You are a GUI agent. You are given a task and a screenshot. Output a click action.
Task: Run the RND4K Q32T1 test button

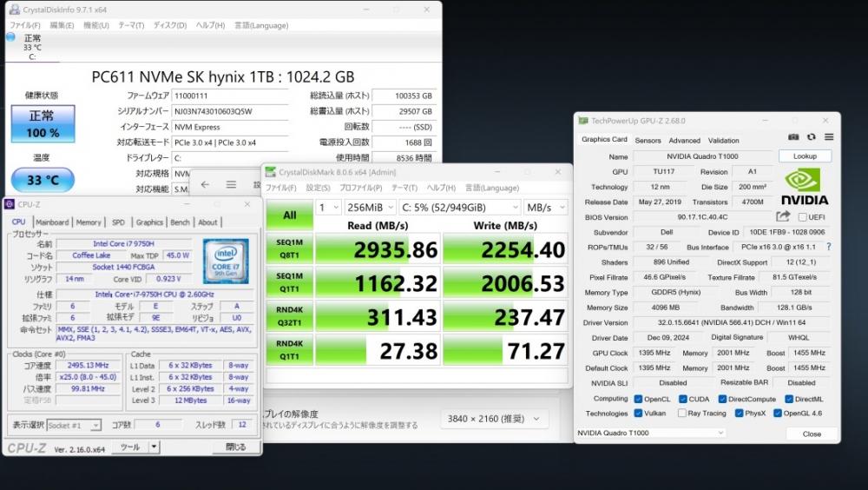click(290, 316)
